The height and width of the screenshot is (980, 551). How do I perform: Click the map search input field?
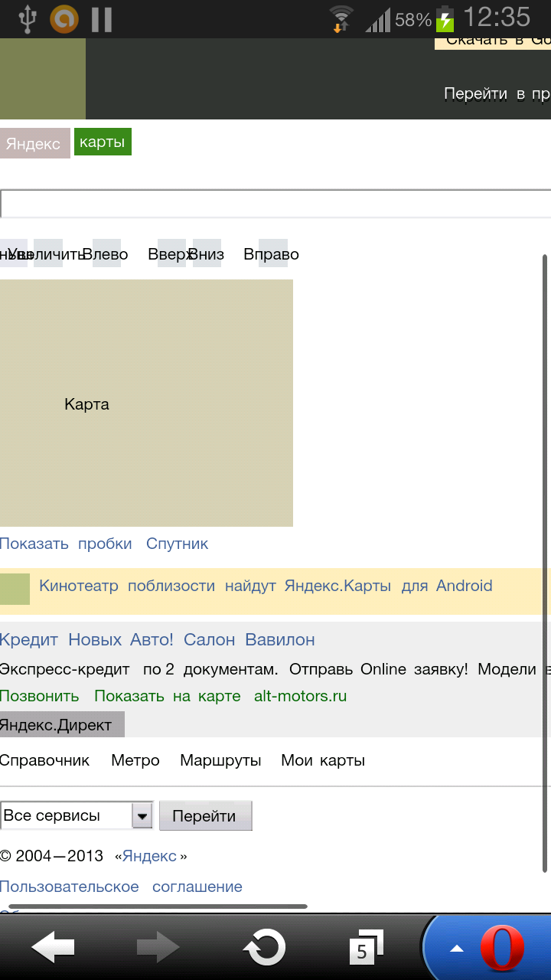tap(275, 204)
